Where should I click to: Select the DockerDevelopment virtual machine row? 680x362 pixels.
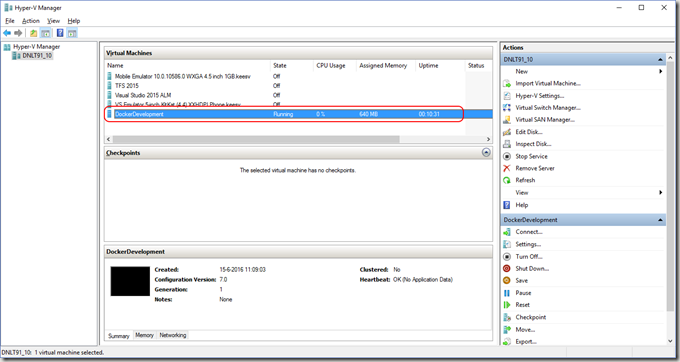[x=299, y=114]
